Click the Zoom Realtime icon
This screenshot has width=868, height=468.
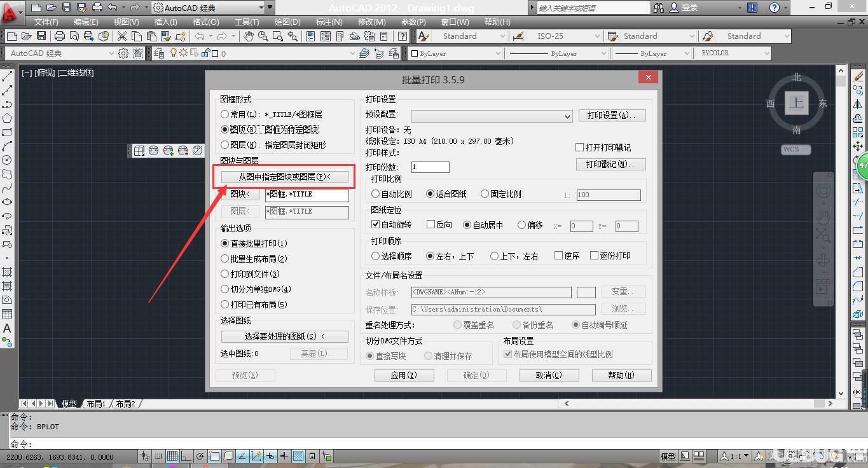[263, 36]
